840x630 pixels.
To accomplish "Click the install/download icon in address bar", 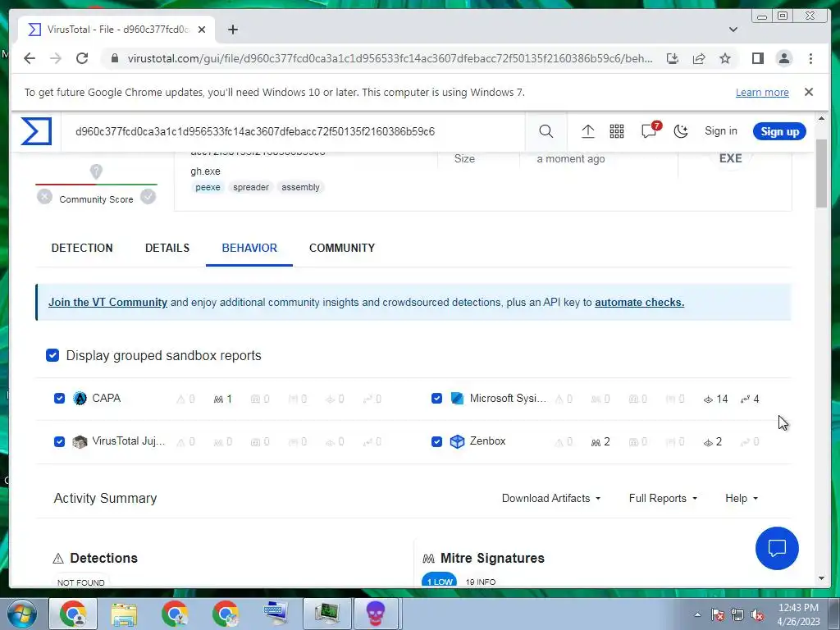I will coord(673,58).
